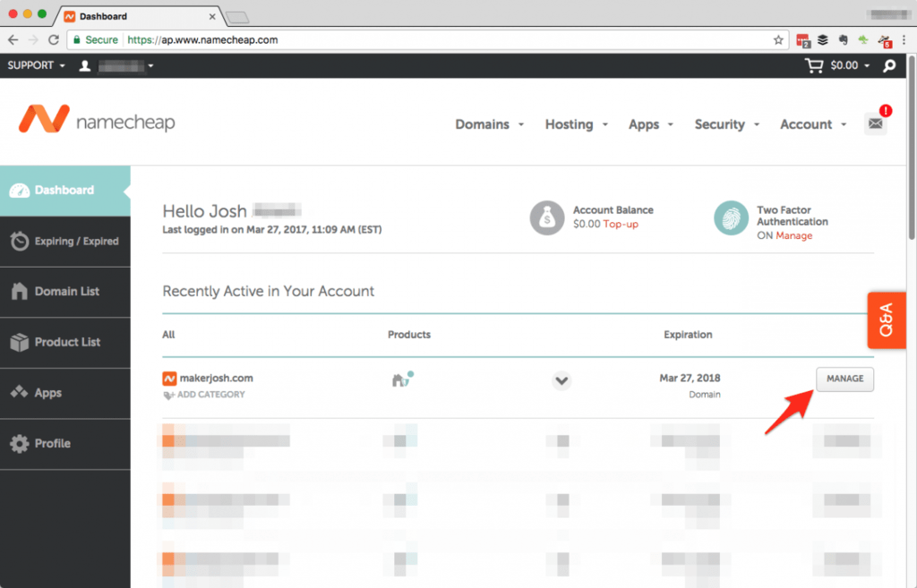This screenshot has height=588, width=917.
Task: Expand the Account menu
Action: [813, 124]
